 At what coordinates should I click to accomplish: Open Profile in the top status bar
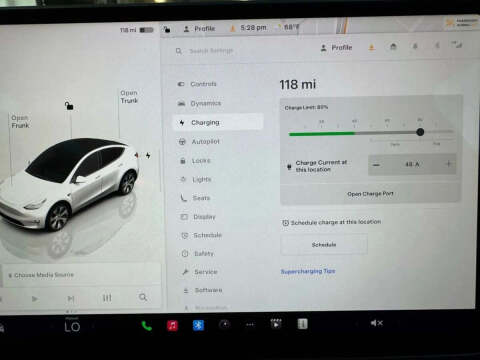click(199, 29)
